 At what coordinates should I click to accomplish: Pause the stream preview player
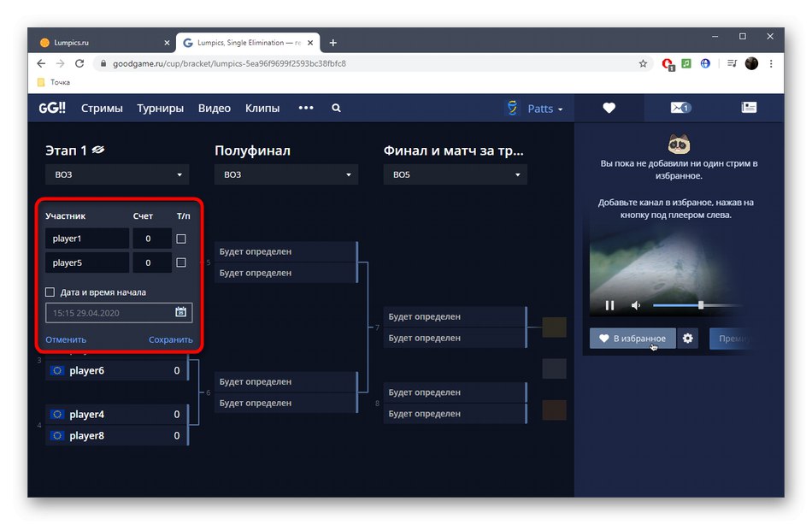[610, 305]
